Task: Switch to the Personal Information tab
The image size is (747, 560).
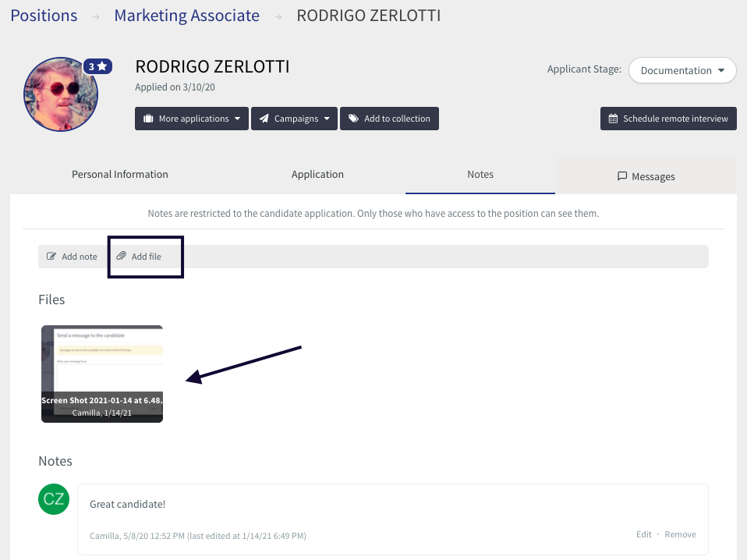Action: click(x=119, y=175)
